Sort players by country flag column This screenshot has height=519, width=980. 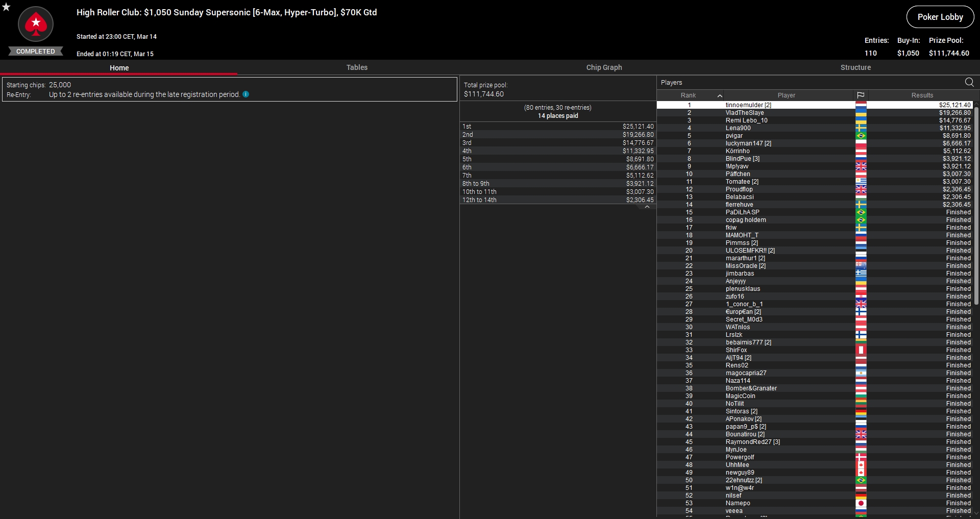click(x=861, y=95)
